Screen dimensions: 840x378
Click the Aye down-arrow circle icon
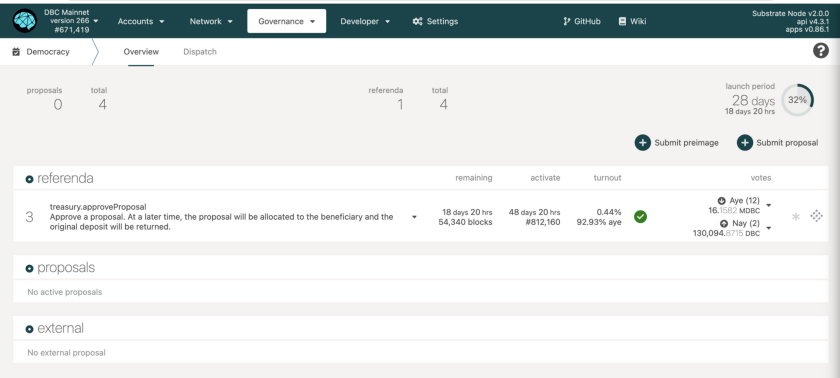(722, 201)
